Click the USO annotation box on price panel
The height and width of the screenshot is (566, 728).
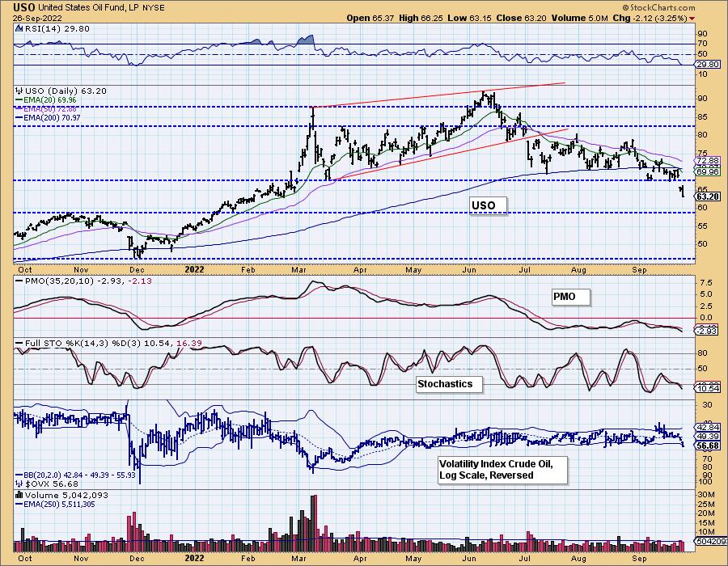tap(488, 205)
